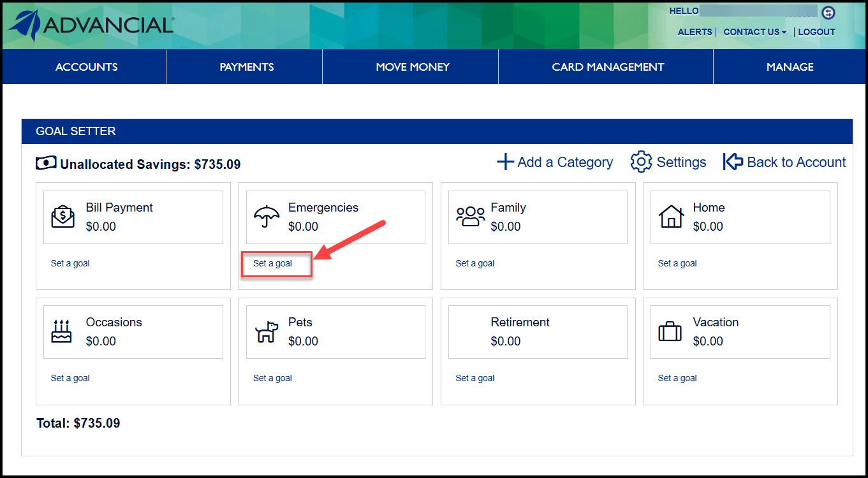The height and width of the screenshot is (478, 868).
Task: Click the circular icon beside the hello greeting
Action: (x=828, y=12)
